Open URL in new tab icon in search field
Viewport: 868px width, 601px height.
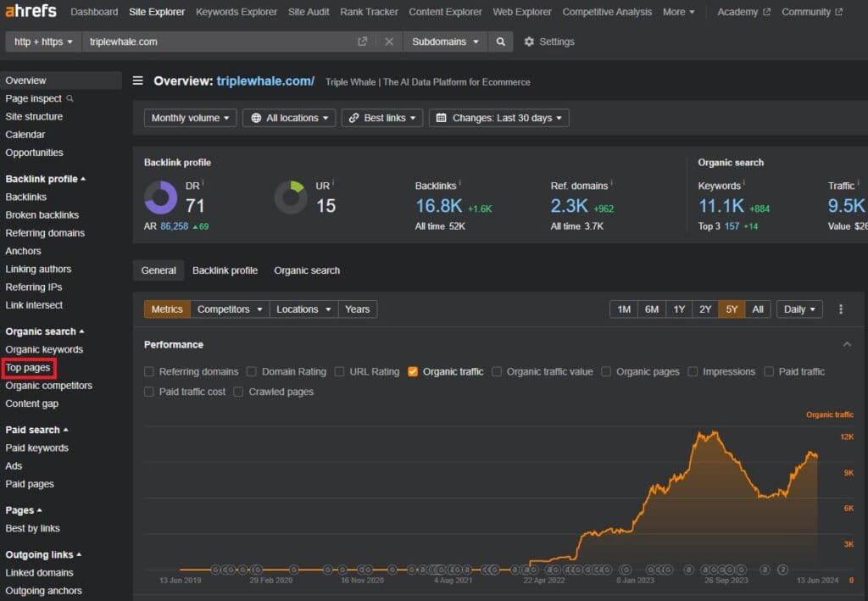pos(362,42)
